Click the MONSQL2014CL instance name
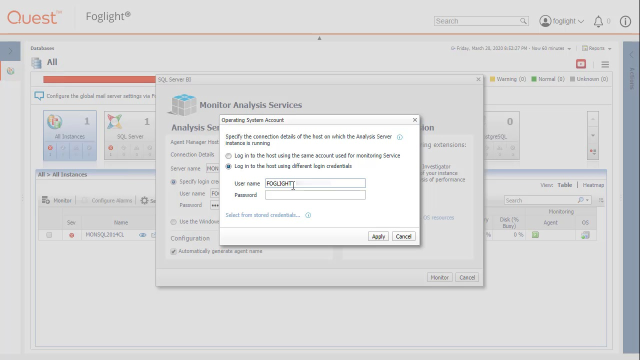Image resolution: width=640 pixels, height=360 pixels. (104, 235)
